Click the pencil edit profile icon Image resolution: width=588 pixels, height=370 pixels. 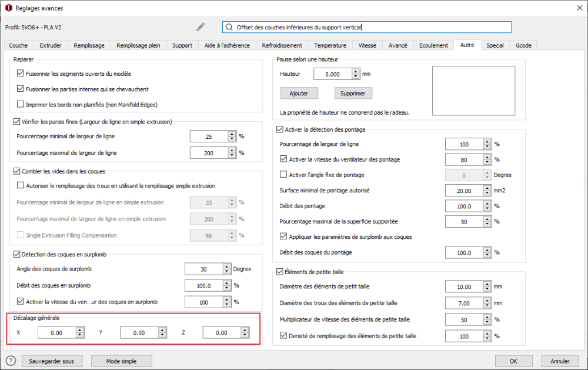pos(201,26)
